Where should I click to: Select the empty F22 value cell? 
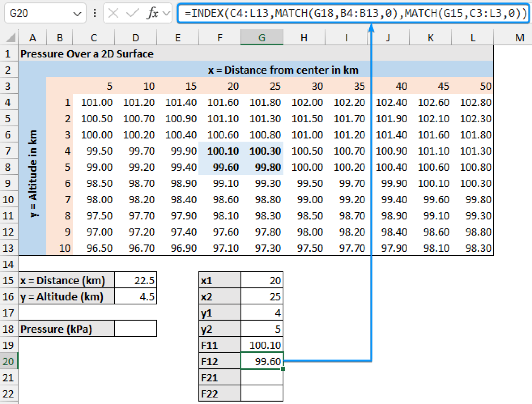[x=262, y=394]
